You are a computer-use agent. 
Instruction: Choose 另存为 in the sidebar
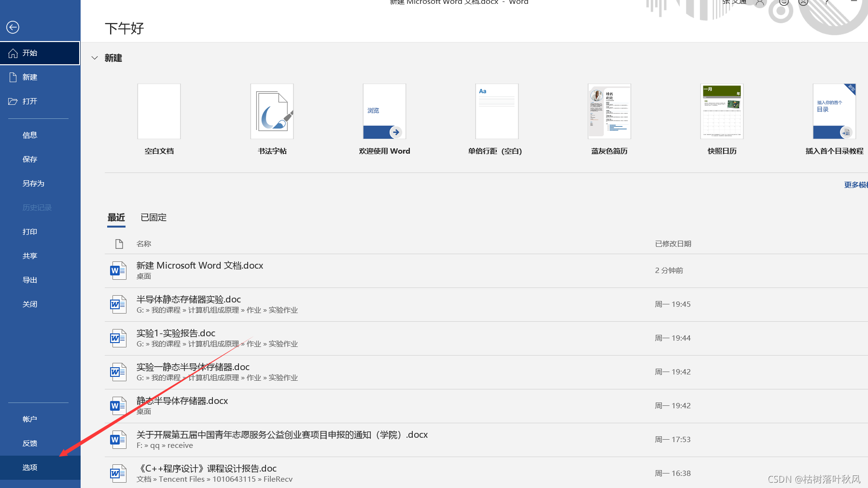(40, 184)
